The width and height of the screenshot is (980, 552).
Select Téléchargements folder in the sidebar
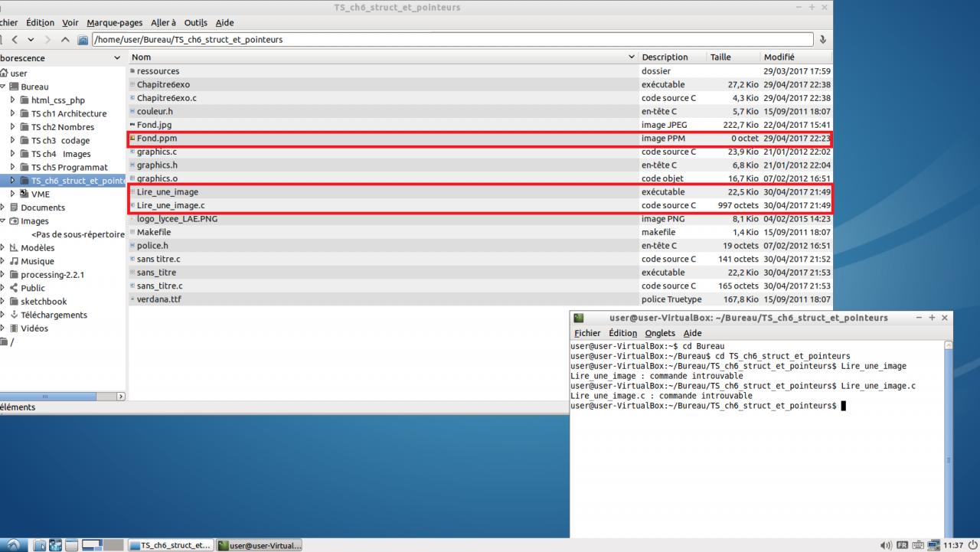pos(54,315)
